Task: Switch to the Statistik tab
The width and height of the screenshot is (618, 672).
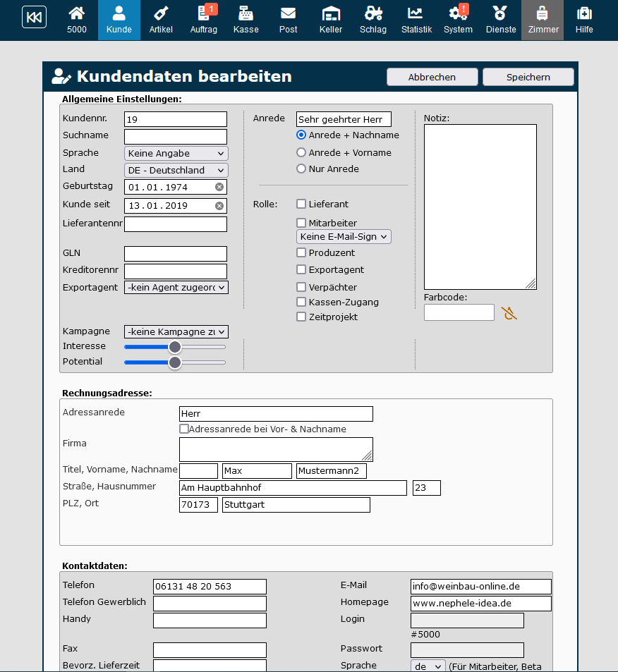Action: pyautogui.click(x=416, y=20)
